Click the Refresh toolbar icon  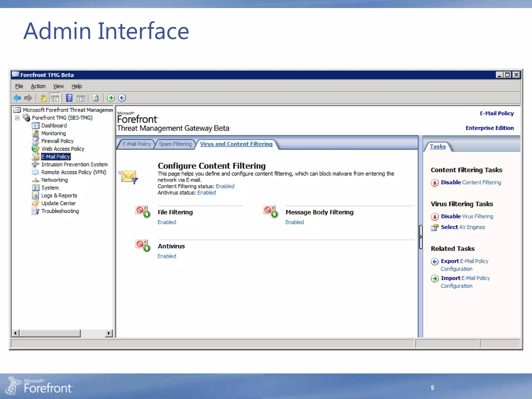click(x=96, y=98)
